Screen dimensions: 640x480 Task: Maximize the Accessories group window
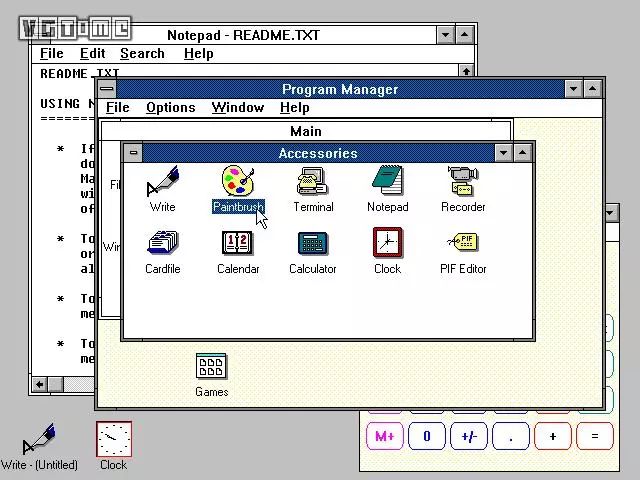(522, 153)
